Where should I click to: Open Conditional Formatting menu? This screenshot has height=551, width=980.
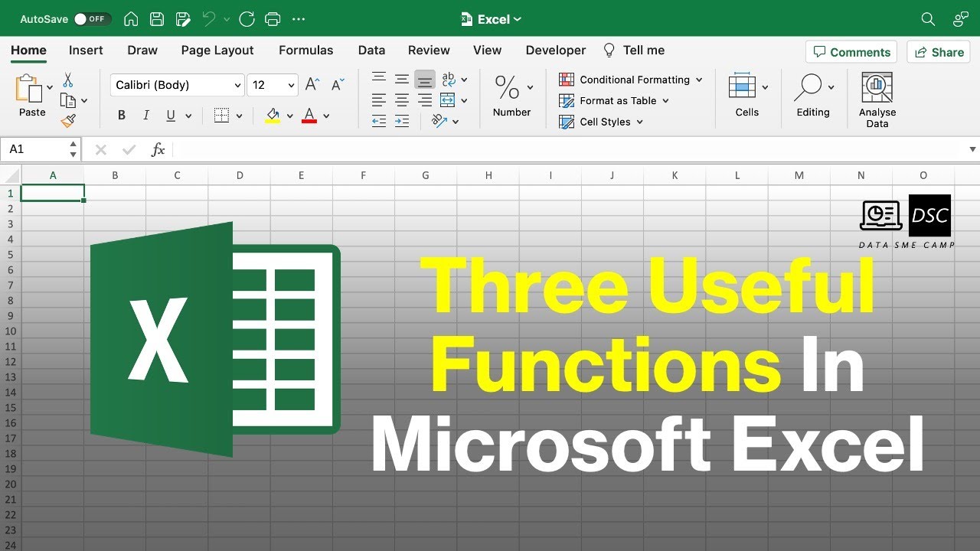631,80
